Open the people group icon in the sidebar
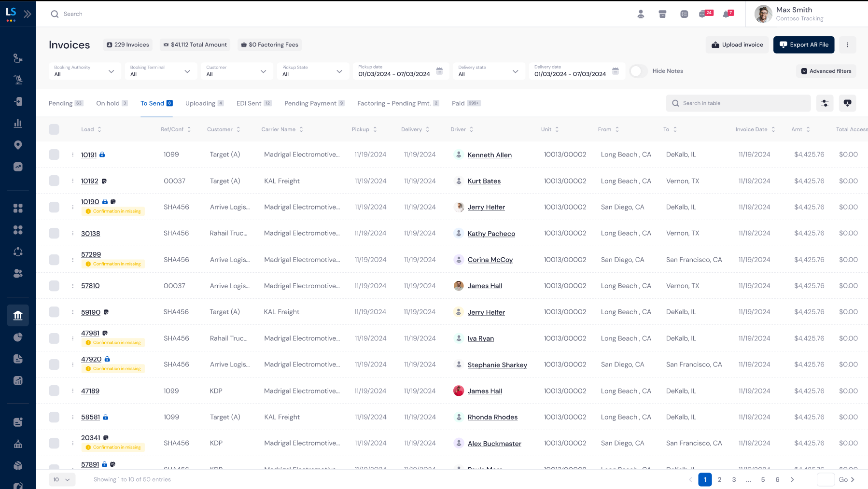868x489 pixels. point(18,273)
